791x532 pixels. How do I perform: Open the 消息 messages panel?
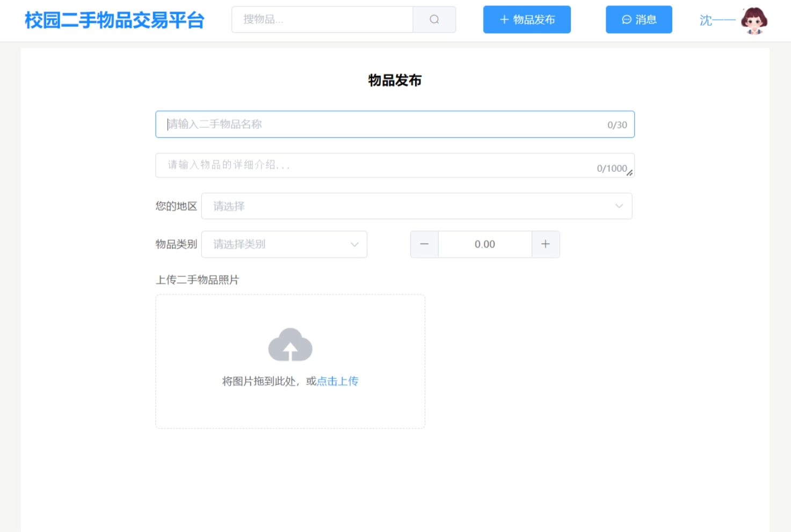point(638,19)
